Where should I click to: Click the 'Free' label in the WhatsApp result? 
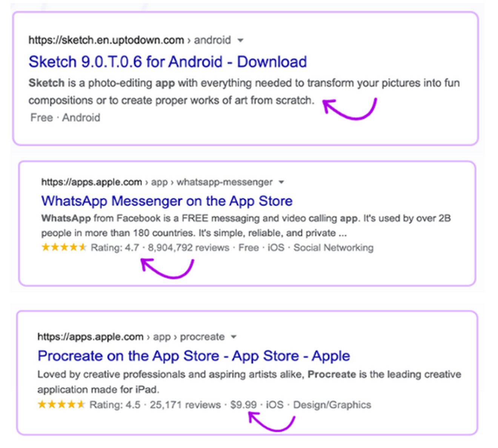248,248
